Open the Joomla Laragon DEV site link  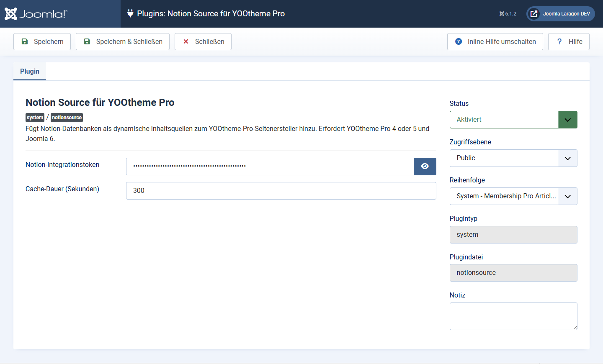pyautogui.click(x=561, y=14)
